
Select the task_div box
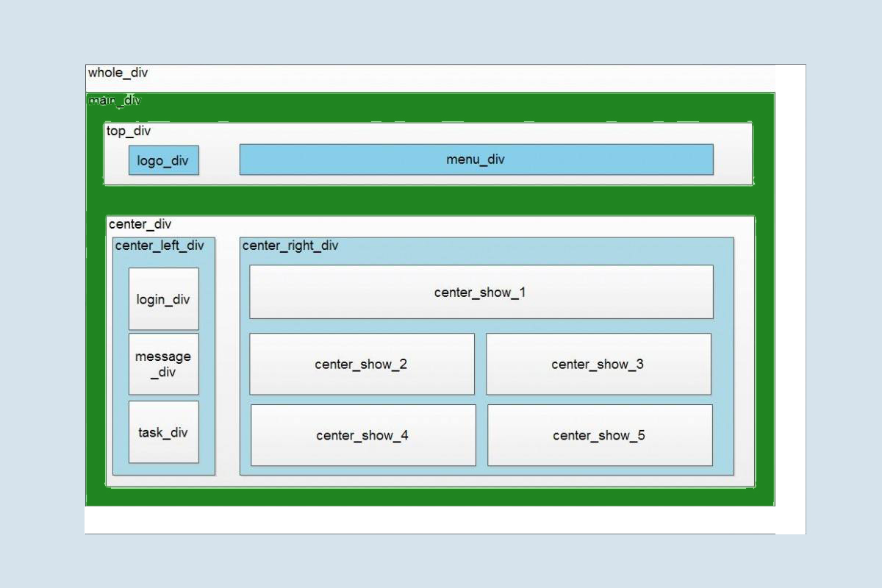[163, 432]
